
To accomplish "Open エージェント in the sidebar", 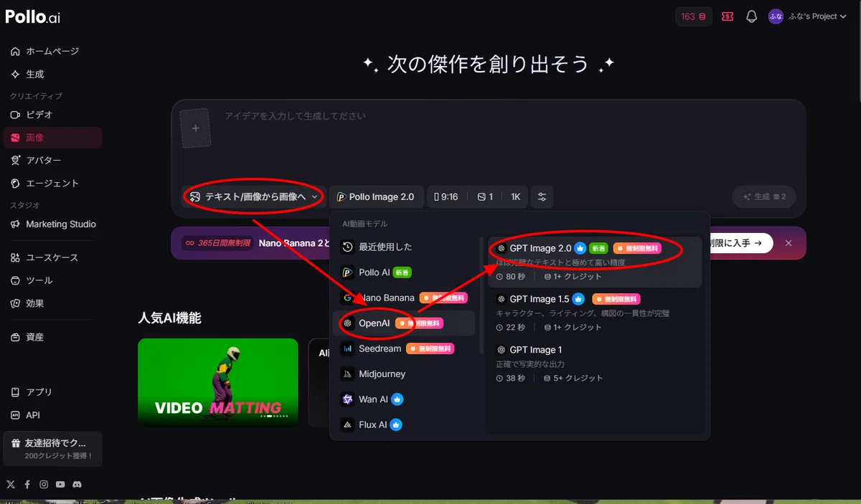I will (52, 183).
